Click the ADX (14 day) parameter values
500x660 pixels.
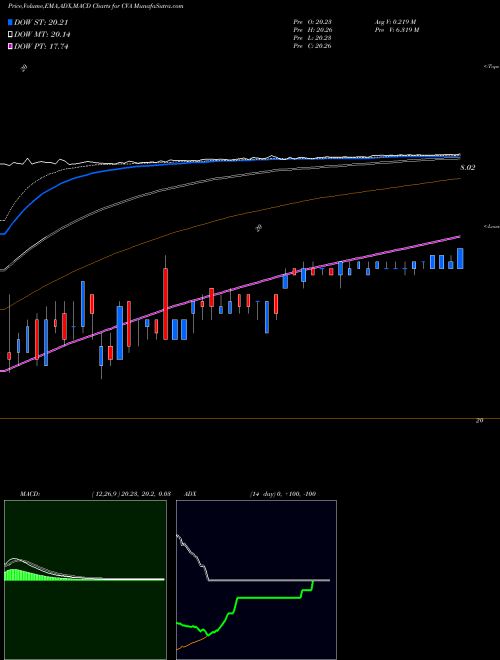283,494
